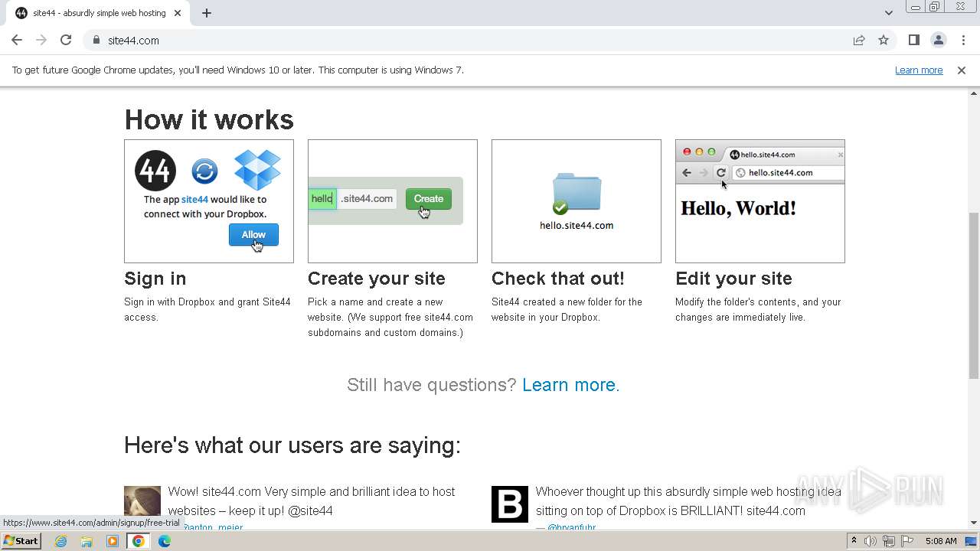Open the Windows Start menu

pyautogui.click(x=21, y=541)
